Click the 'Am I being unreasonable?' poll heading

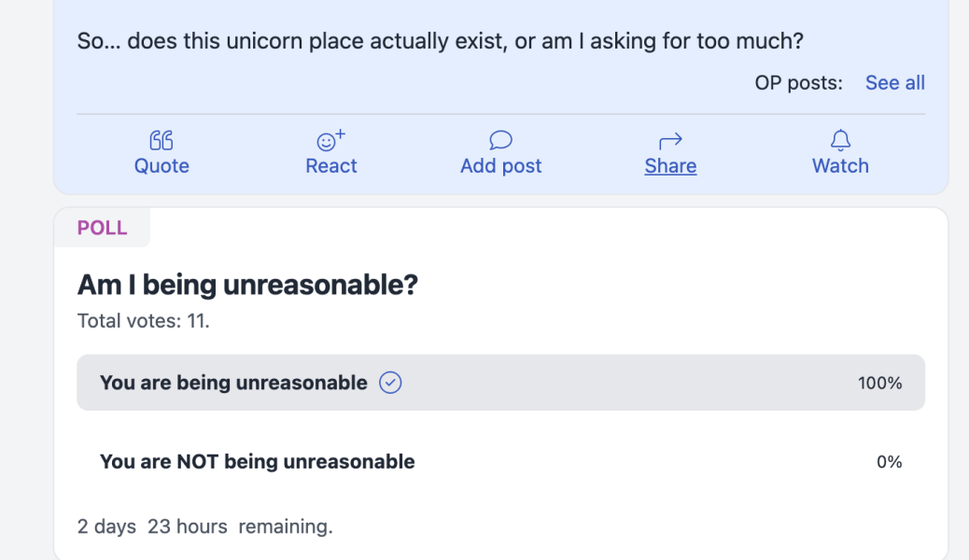tap(247, 285)
